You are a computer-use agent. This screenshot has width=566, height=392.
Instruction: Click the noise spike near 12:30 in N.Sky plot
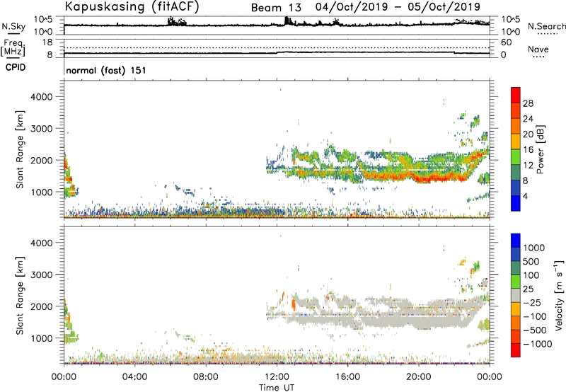point(288,21)
